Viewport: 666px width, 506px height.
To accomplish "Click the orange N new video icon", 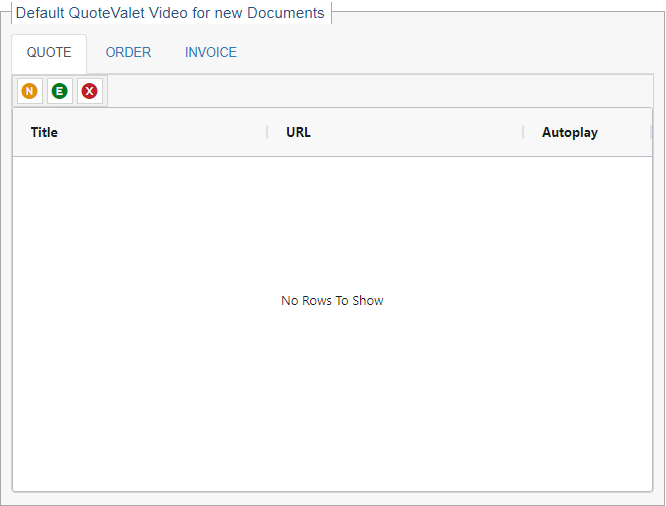I will pos(29,91).
